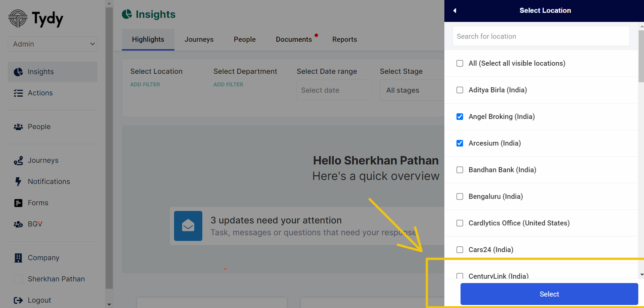
Task: Click the Cars24 (India) label
Action: [491, 250]
